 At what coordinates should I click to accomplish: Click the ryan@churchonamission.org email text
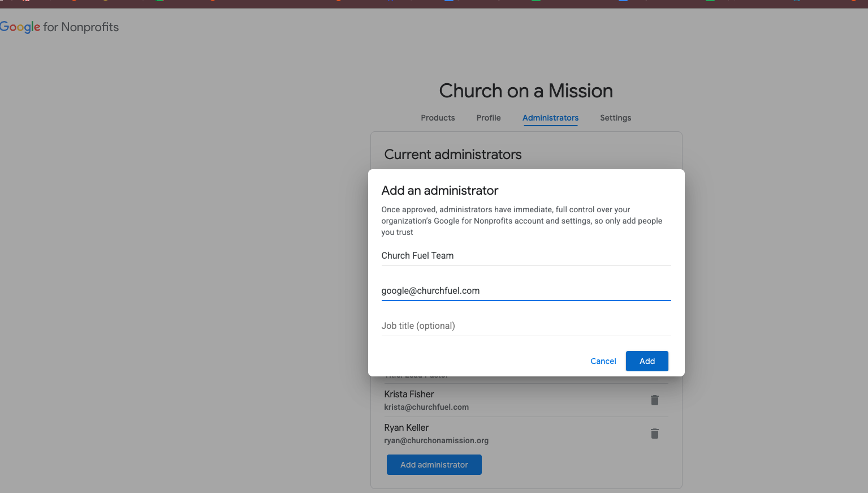(436, 440)
